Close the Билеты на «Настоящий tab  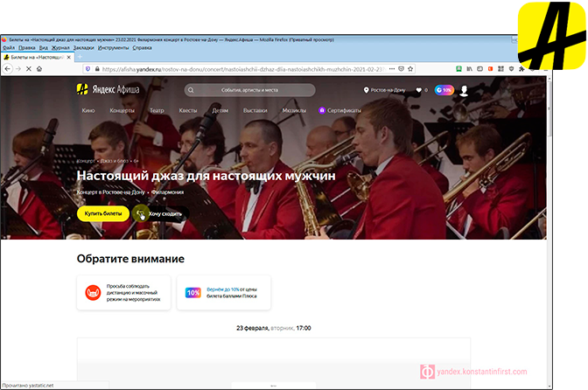click(68, 58)
